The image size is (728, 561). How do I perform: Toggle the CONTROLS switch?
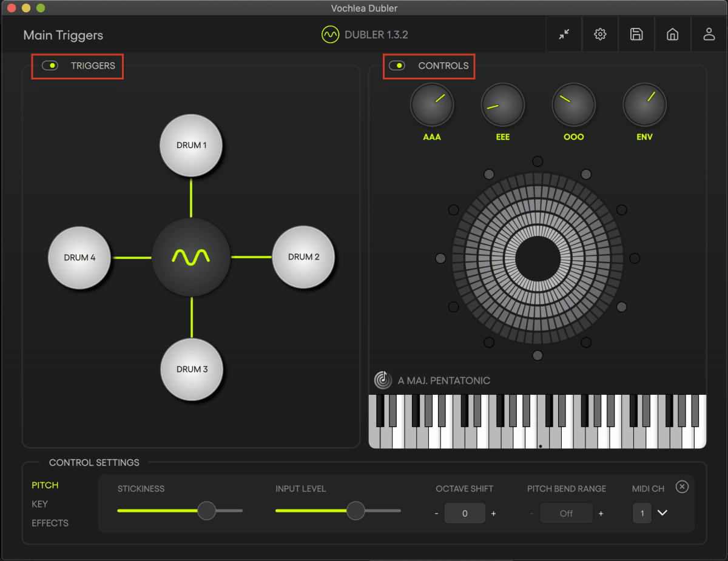tap(397, 66)
